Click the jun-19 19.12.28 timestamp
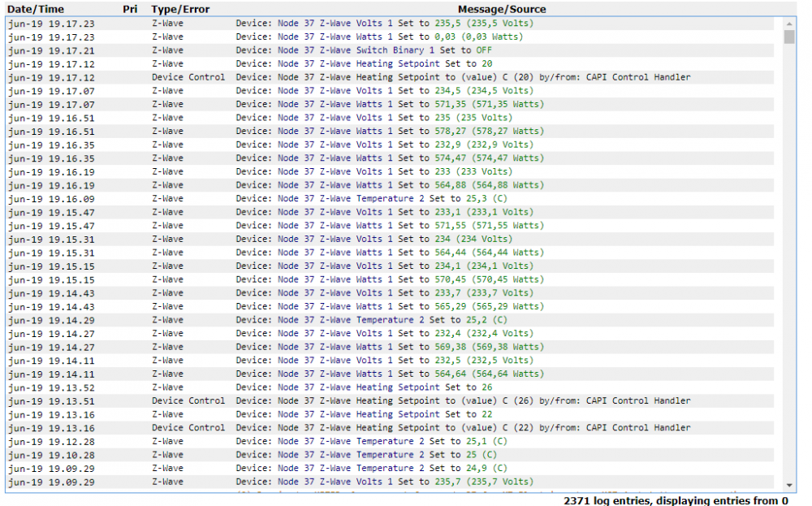The width and height of the screenshot is (812, 506). tap(50, 441)
